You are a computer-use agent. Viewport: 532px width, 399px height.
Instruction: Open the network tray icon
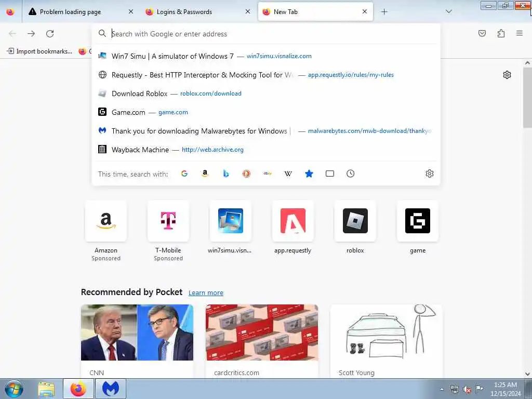(x=454, y=389)
